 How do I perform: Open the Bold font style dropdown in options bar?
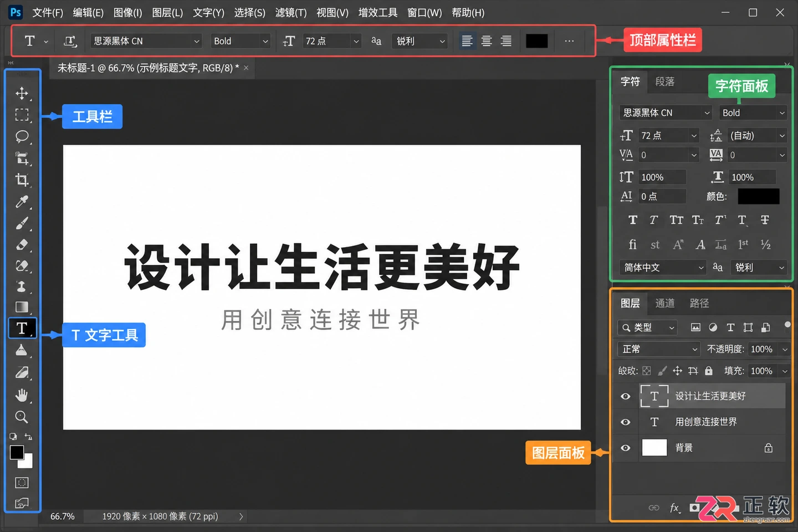pos(241,41)
